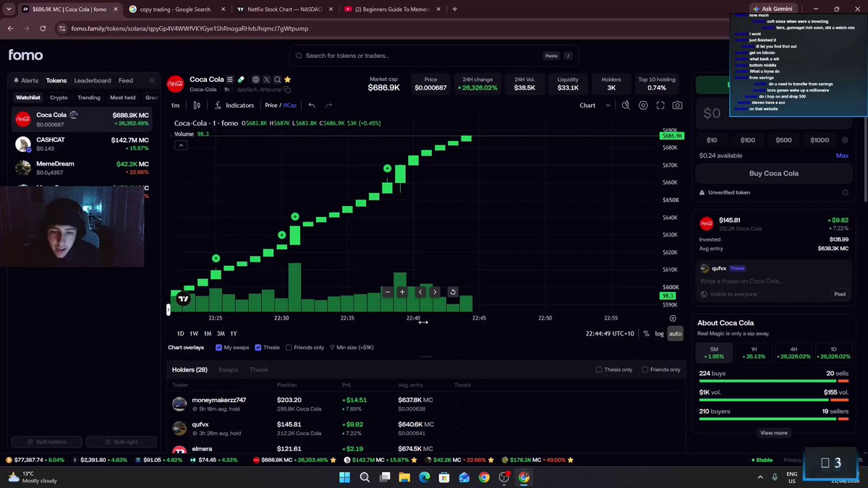Switch to the Swaps tab
The image size is (868, 488).
(228, 369)
